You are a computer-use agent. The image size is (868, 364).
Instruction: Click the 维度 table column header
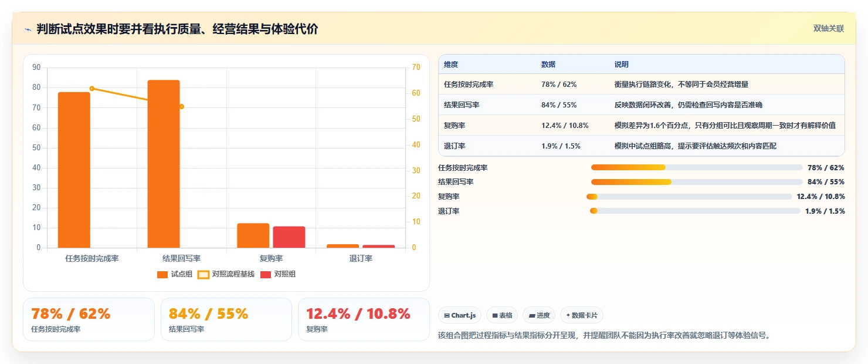pos(451,65)
